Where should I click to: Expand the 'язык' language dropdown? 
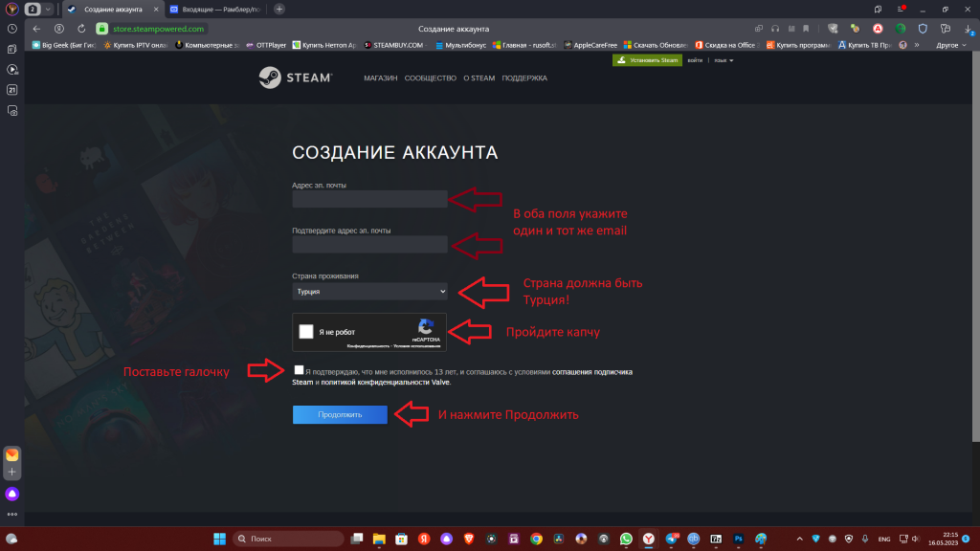point(719,60)
